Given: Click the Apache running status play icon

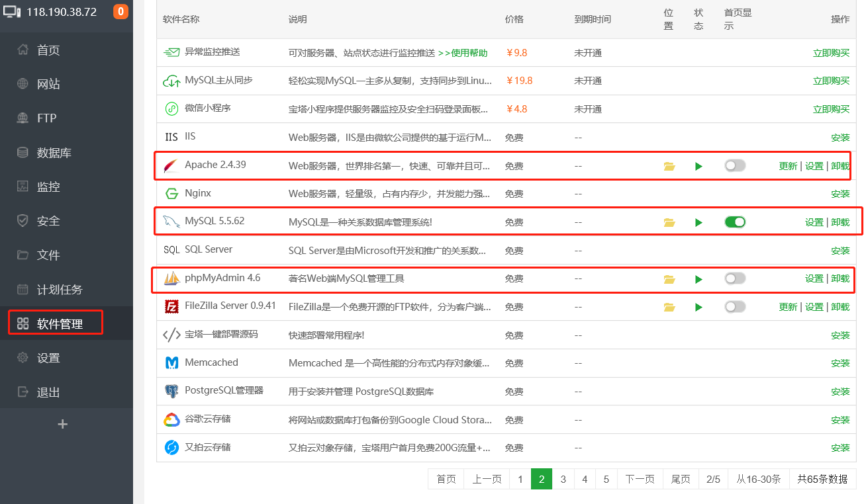Looking at the screenshot, I should 698,166.
